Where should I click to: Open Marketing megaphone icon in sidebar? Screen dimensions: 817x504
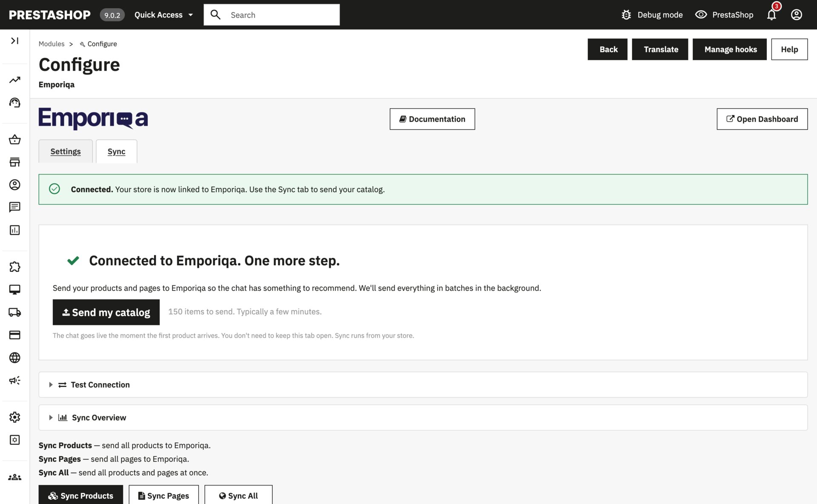tap(14, 380)
